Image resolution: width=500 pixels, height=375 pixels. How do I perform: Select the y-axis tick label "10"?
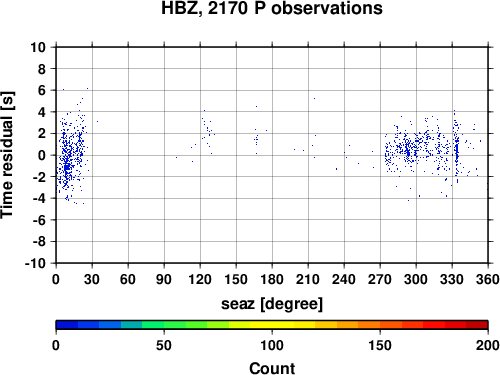pos(38,47)
